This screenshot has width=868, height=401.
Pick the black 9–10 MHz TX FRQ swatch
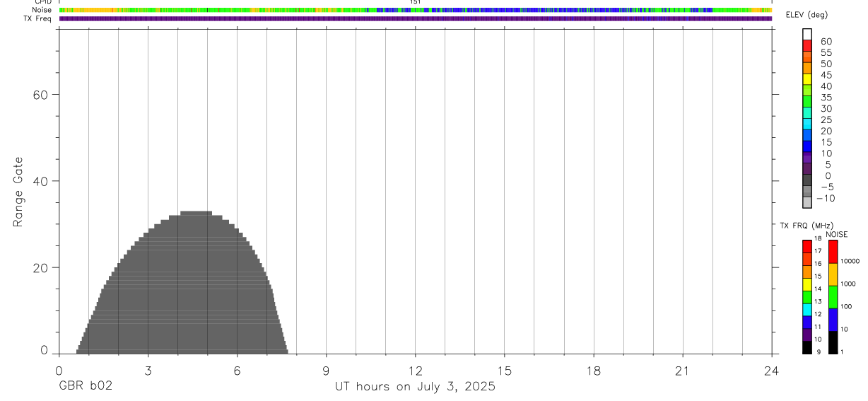807,347
